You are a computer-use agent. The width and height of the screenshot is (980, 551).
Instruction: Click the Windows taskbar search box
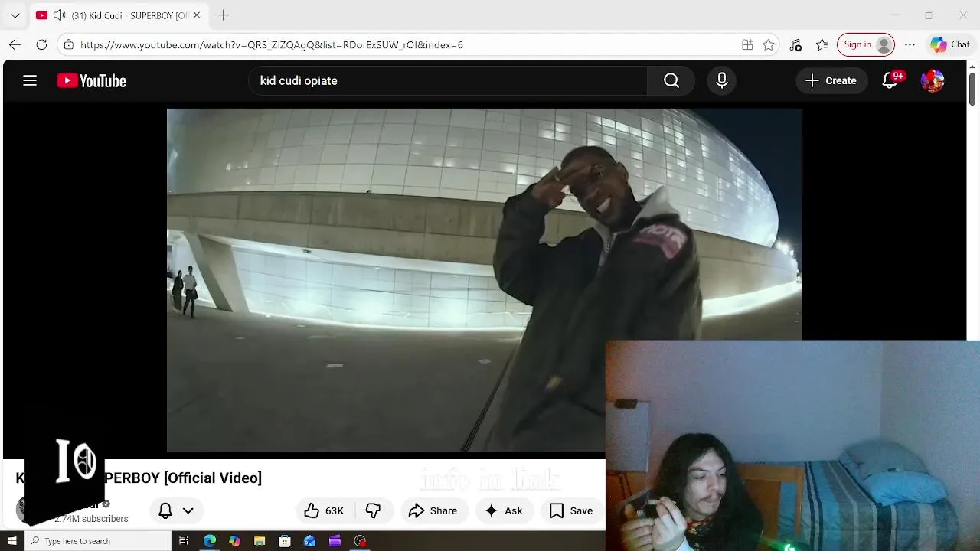click(98, 541)
